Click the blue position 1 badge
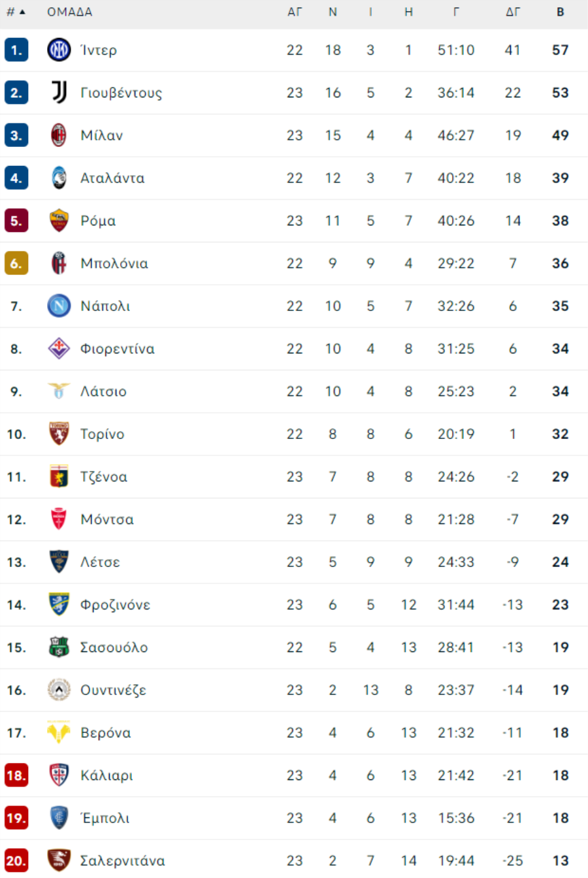The height and width of the screenshot is (878, 588). click(16, 50)
